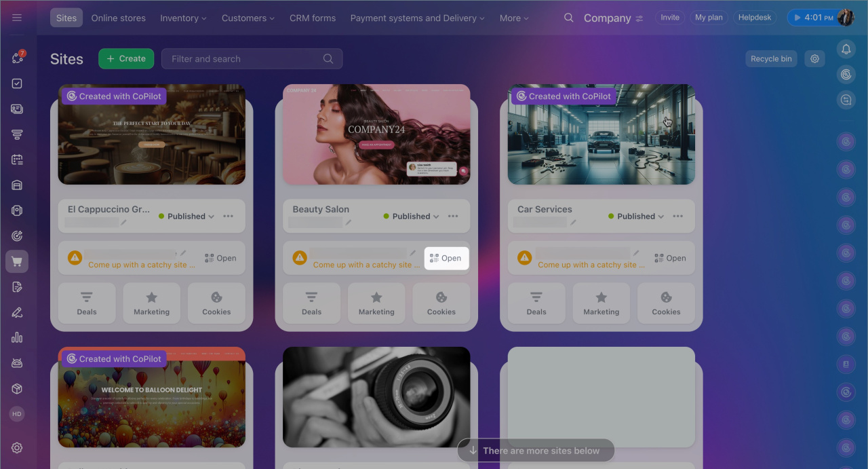Edit Beauty Salon site name pencil icon
The image size is (868, 469).
(349, 223)
